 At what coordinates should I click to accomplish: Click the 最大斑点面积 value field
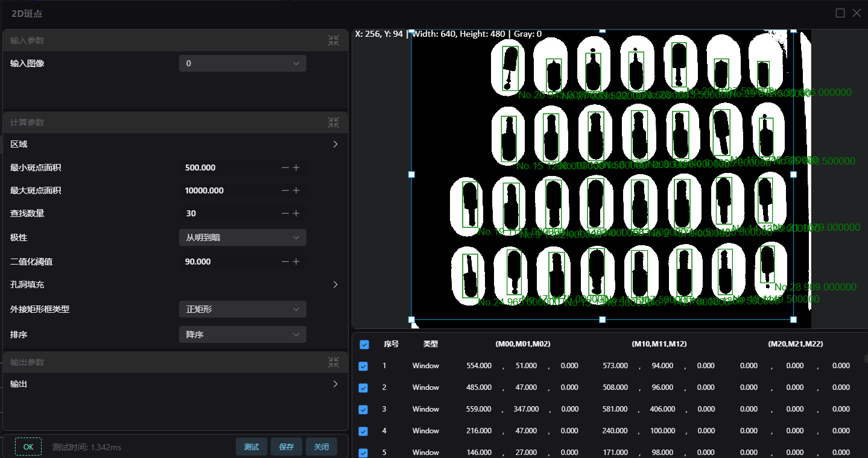[229, 190]
